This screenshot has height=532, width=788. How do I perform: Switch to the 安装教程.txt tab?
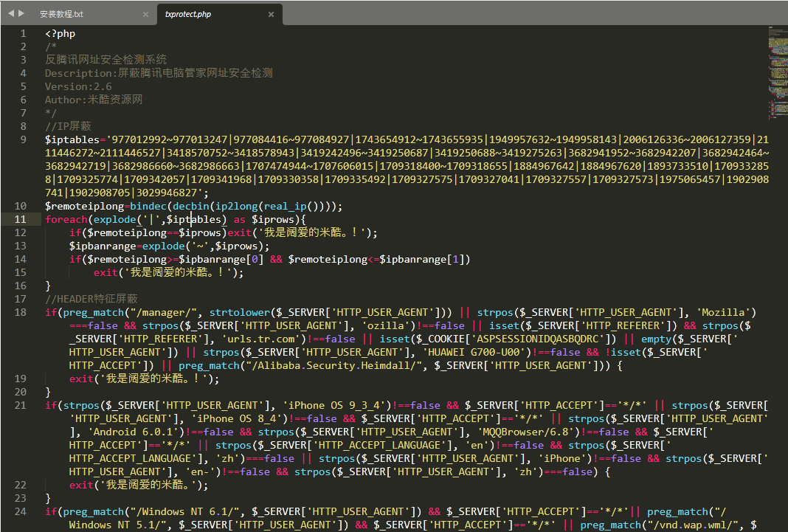coord(61,14)
